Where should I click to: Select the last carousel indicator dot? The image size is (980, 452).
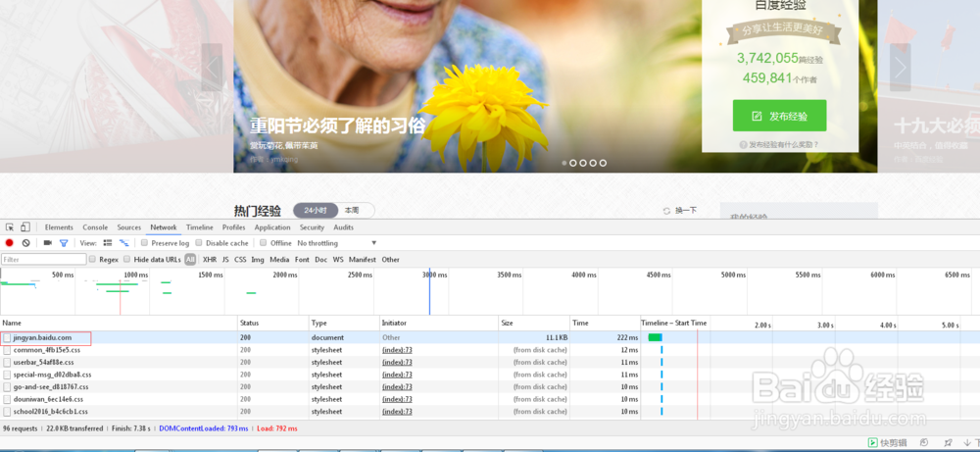pos(603,163)
